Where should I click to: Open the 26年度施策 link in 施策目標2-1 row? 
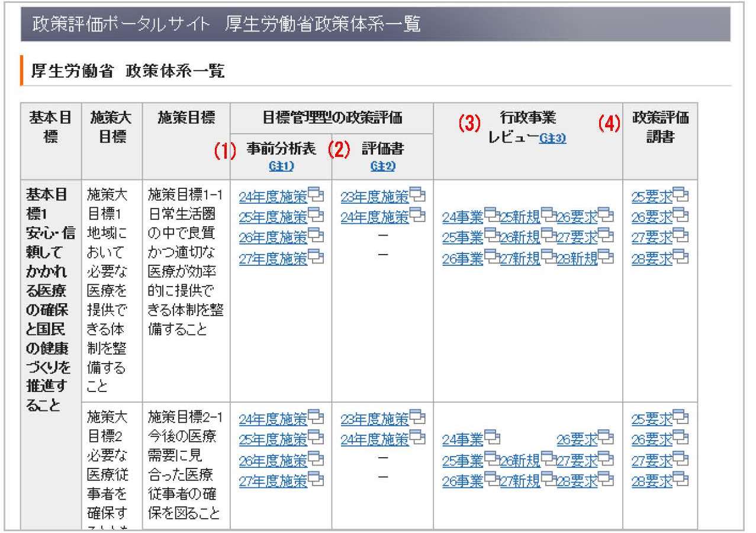coord(274,460)
